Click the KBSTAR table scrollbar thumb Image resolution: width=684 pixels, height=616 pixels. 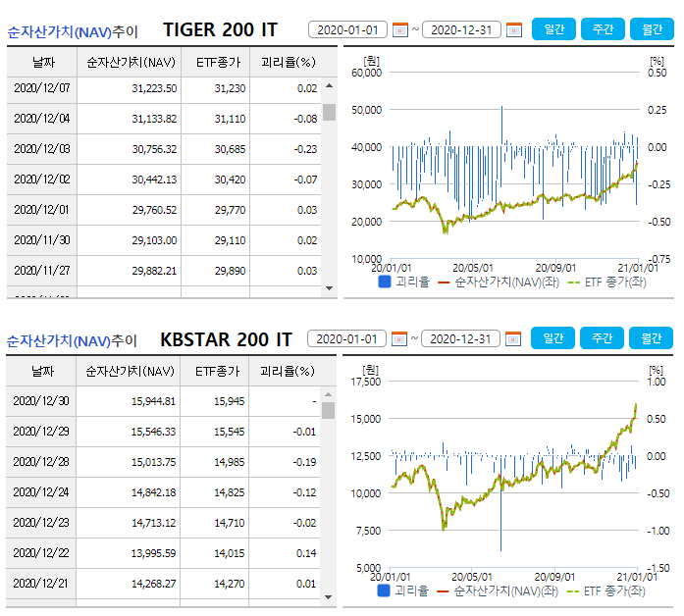pos(329,410)
